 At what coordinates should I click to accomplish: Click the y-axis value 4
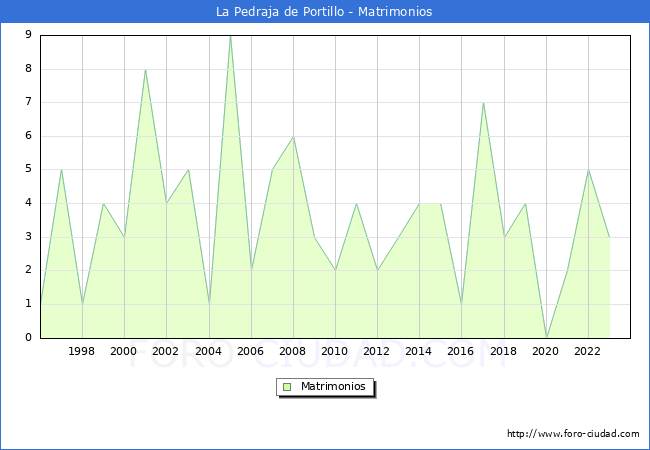point(28,203)
